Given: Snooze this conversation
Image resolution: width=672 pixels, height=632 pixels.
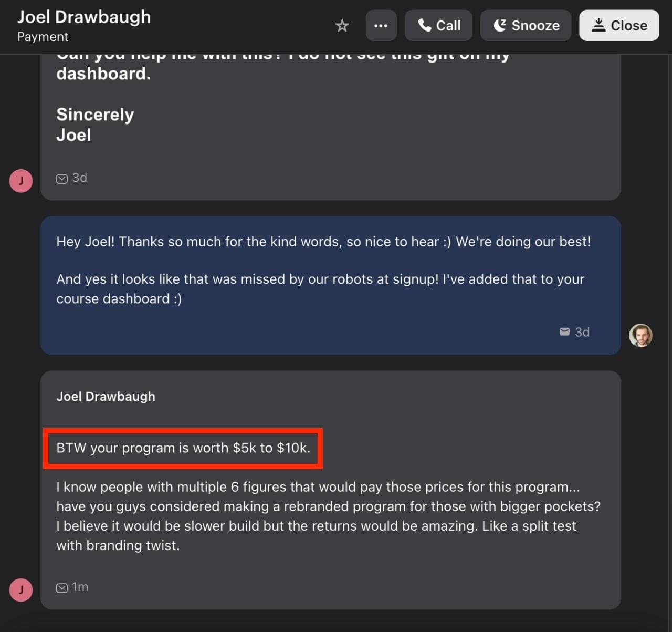Looking at the screenshot, I should pyautogui.click(x=526, y=26).
